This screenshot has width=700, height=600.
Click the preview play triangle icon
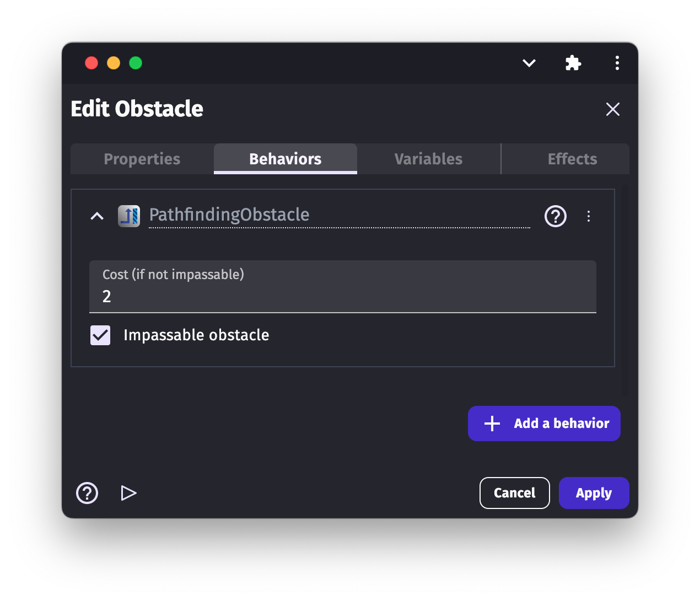[x=128, y=493]
